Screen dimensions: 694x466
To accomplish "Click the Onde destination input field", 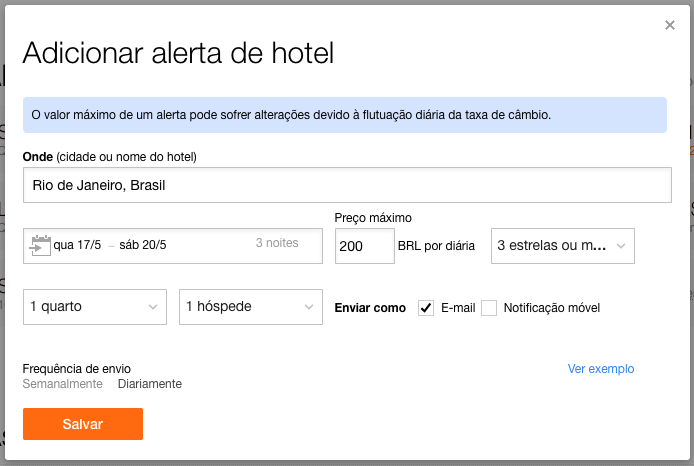I will [x=347, y=185].
